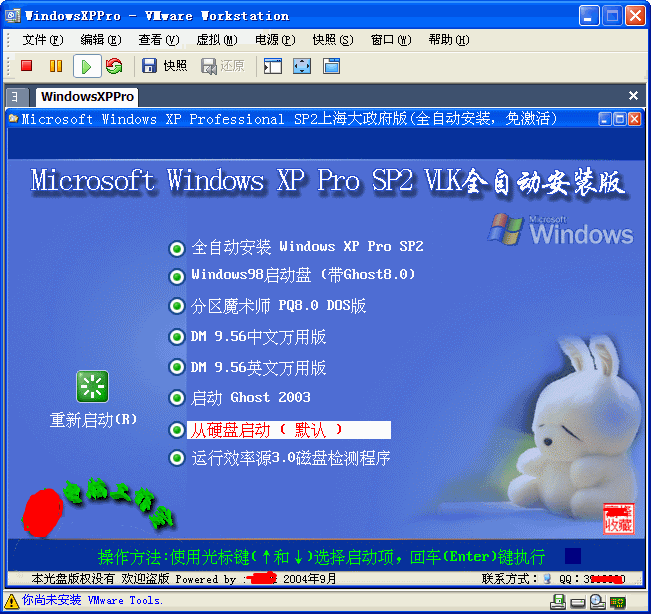Click the green 重新启动 restart icon

tap(93, 387)
